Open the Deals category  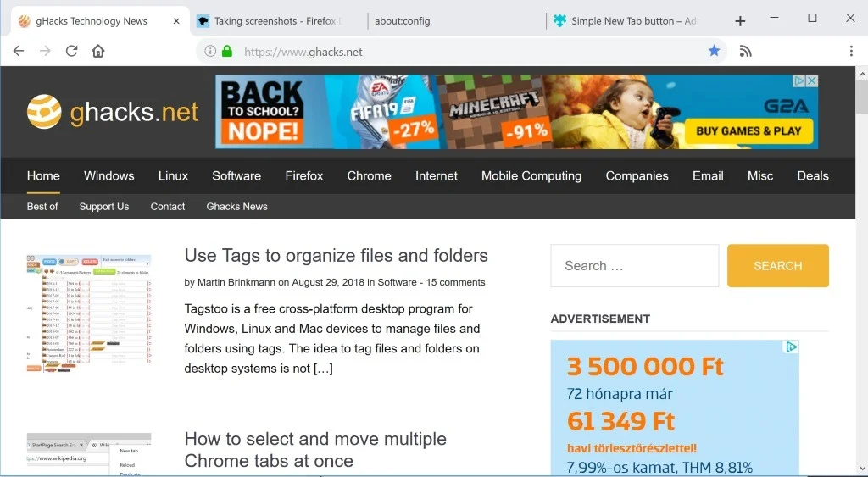tap(813, 176)
